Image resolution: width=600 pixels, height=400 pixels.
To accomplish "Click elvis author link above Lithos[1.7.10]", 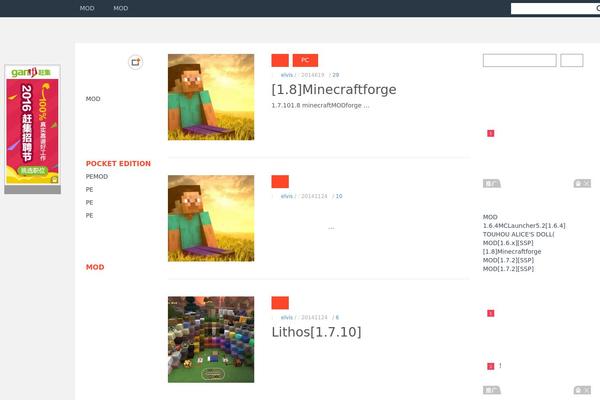I will click(x=287, y=318).
